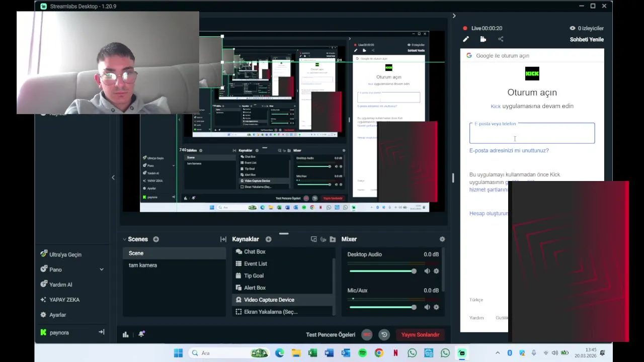Screen dimensions: 644x362
Task: Click the handle above the Kaynaklar panel
Action: (x=284, y=234)
